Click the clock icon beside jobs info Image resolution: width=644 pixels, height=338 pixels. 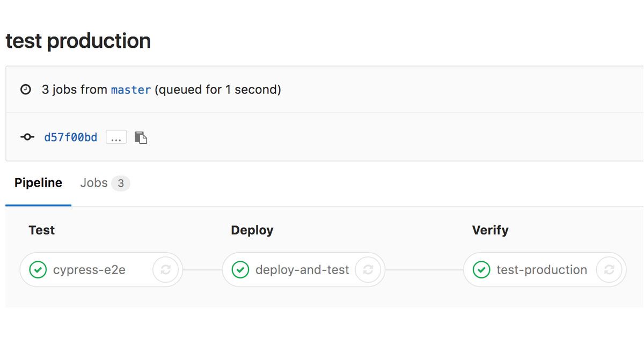click(x=26, y=90)
